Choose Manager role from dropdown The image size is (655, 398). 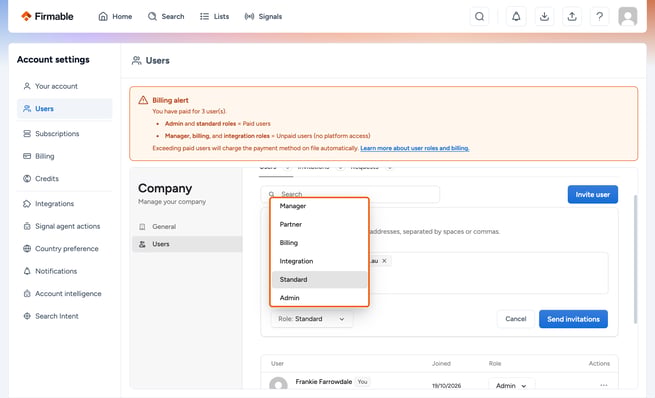coord(319,206)
